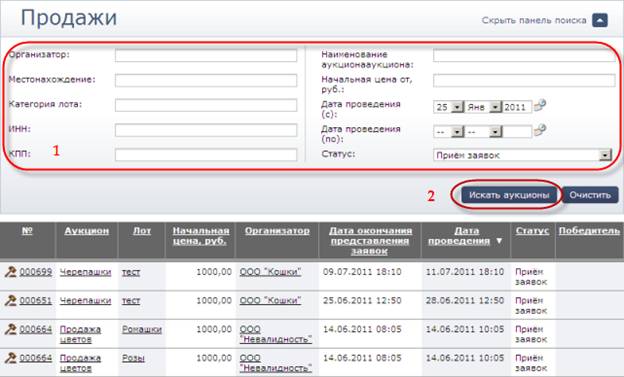Toggle sort arrow on Дата проведения column

499,241
